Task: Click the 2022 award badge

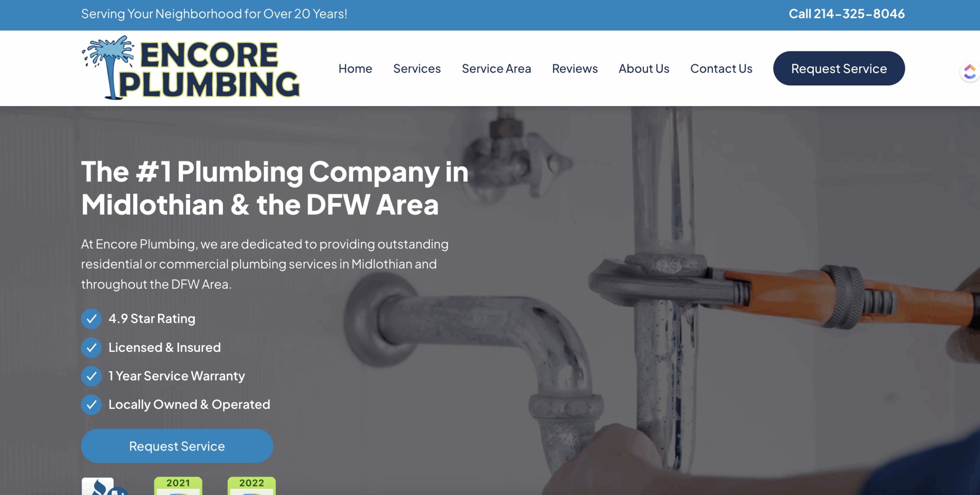Action: tap(252, 486)
